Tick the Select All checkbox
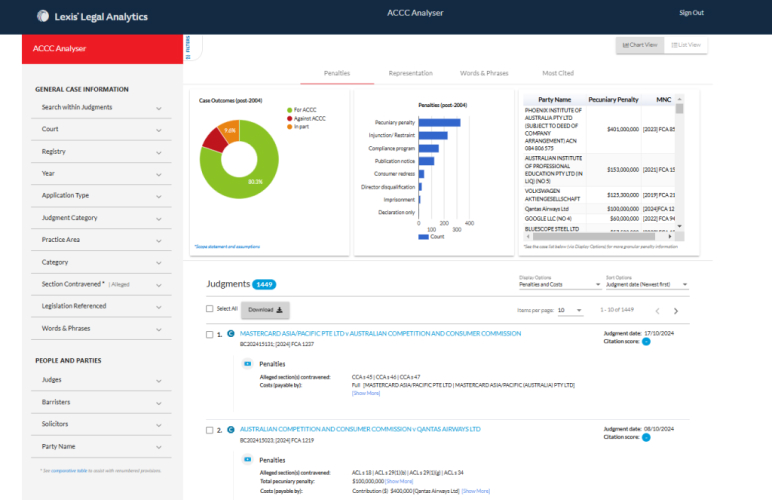 209,309
